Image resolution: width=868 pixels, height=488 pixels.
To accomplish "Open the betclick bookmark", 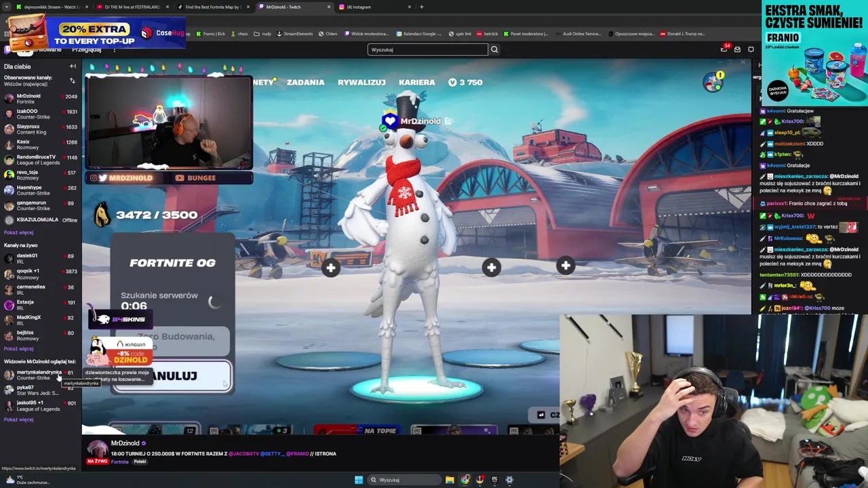I will coord(488,33).
